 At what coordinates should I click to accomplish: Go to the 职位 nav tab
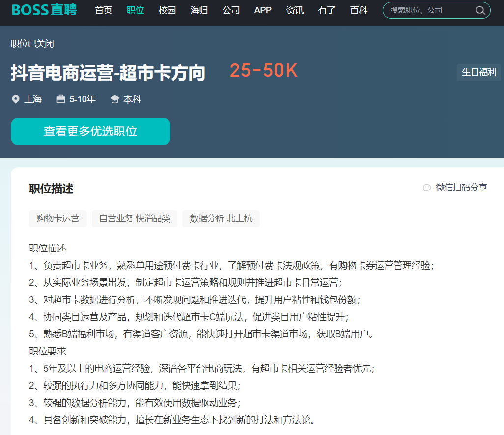click(x=135, y=10)
